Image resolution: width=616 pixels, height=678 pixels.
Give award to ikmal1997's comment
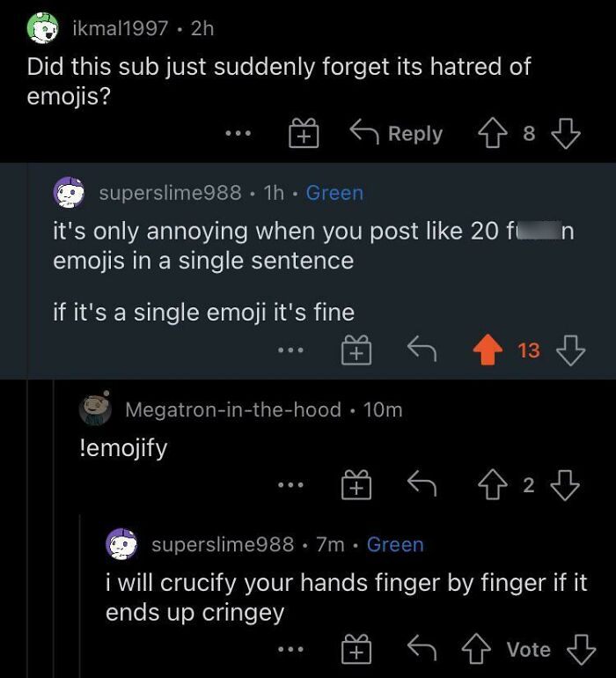pos(303,135)
